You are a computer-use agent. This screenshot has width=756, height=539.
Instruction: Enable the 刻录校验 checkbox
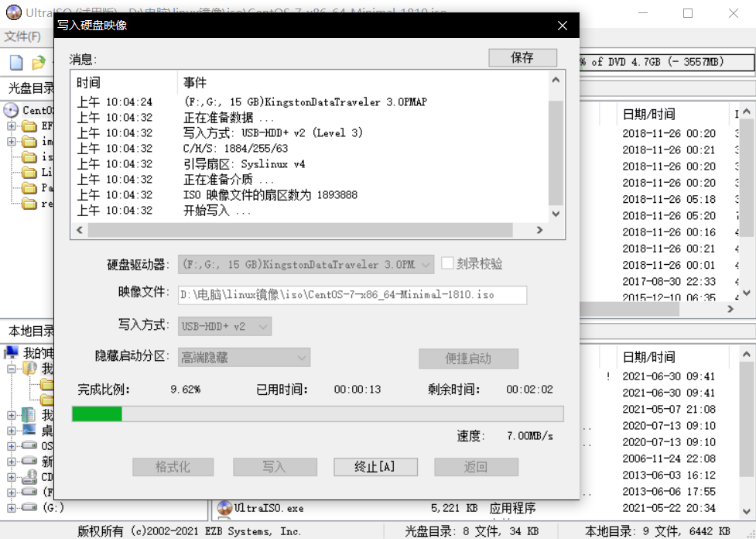pyautogui.click(x=447, y=263)
